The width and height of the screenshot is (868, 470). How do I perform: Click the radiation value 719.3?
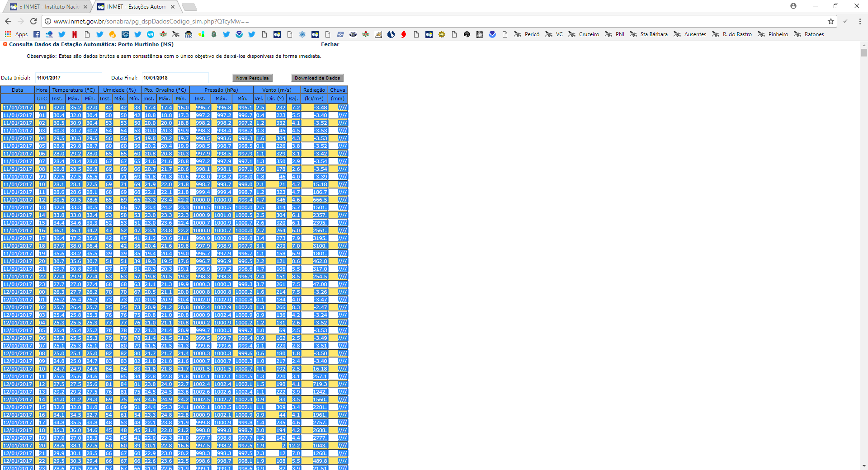[x=320, y=384]
